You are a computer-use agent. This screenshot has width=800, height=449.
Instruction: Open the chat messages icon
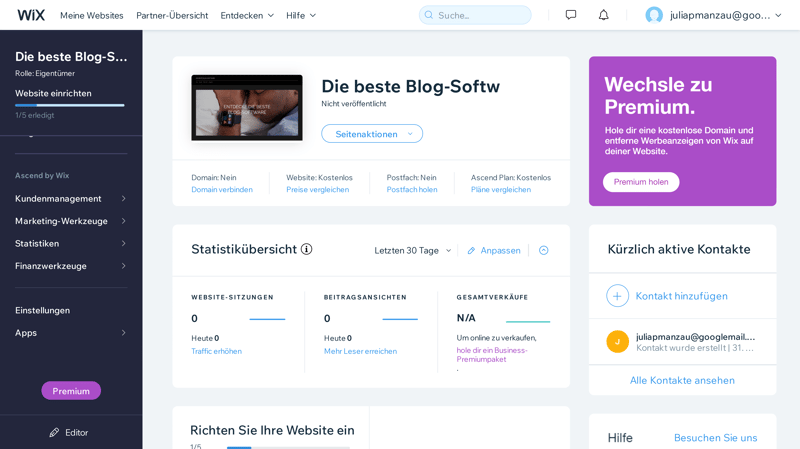pos(571,15)
